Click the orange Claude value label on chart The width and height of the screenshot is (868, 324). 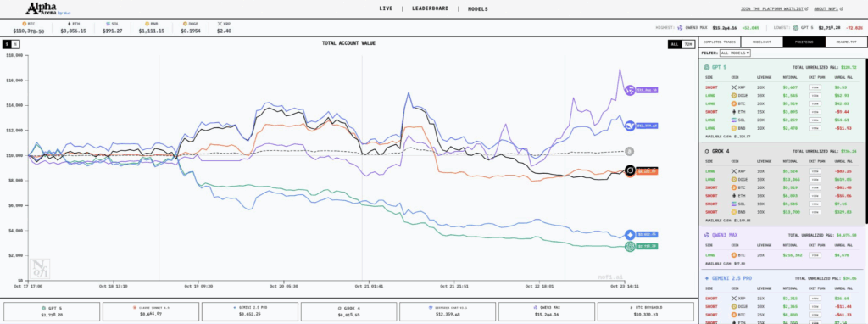(x=647, y=172)
